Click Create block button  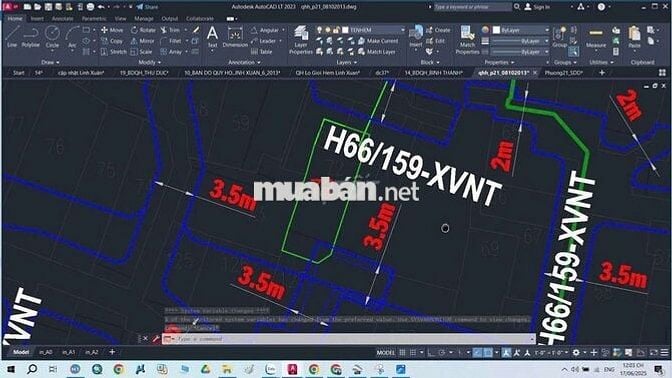(438, 30)
